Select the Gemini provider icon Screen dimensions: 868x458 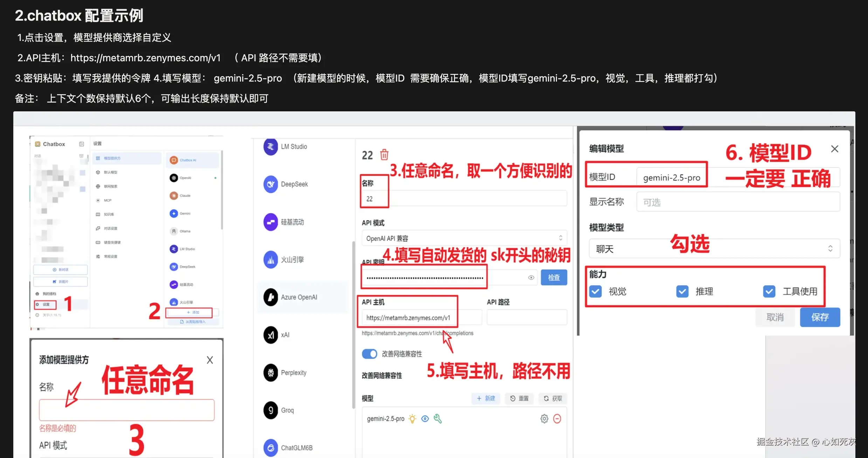point(173,213)
